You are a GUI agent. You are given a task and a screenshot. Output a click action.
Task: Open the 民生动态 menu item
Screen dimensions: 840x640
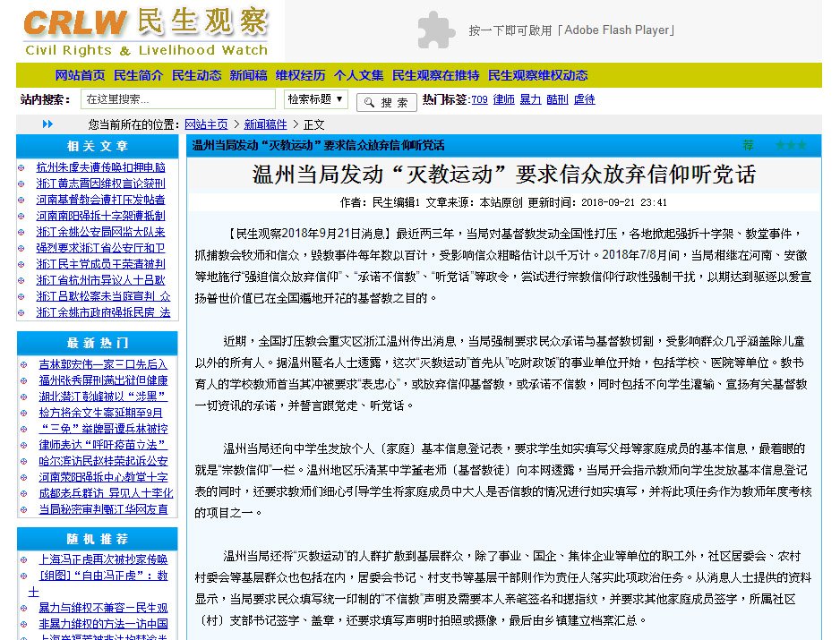click(x=196, y=75)
